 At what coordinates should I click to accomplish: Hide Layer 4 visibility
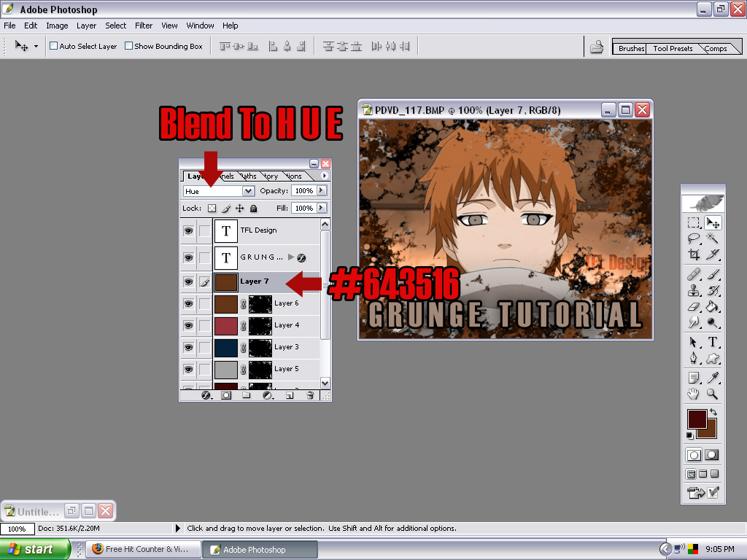[x=189, y=326]
